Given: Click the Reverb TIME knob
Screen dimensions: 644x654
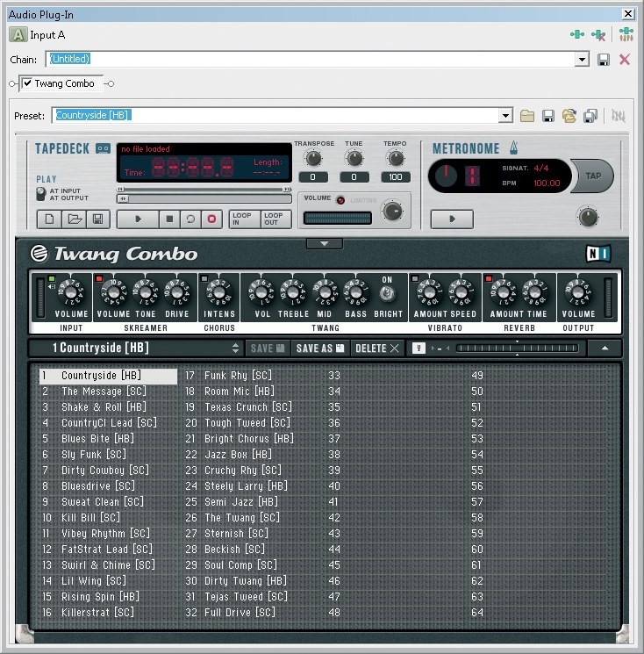Looking at the screenshot, I should (536, 291).
